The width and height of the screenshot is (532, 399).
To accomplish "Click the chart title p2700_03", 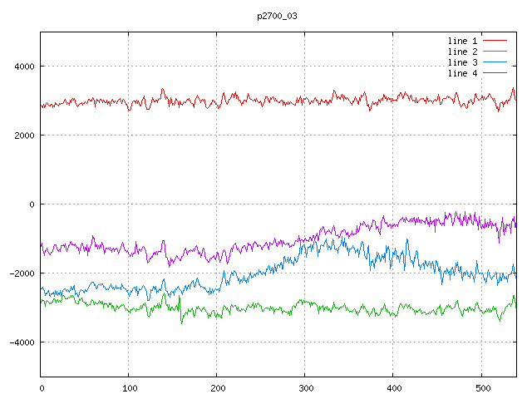I will 277,16.
